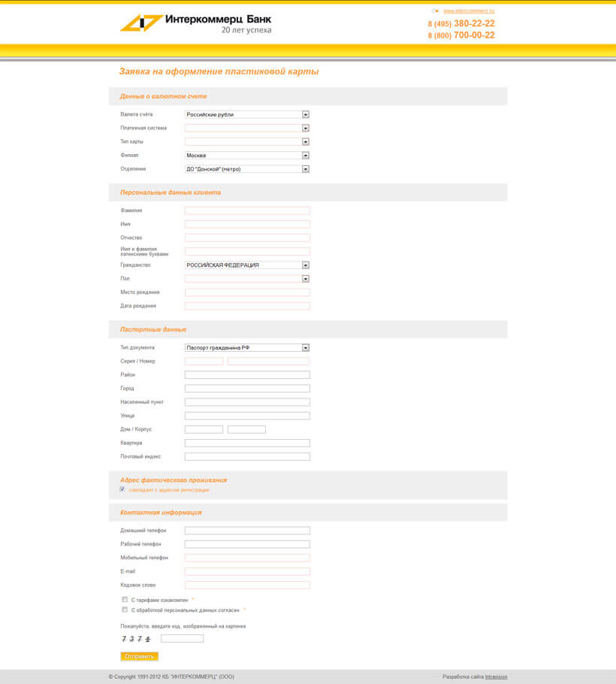This screenshot has width=616, height=684.
Task: Select the Населенный пункт field
Action: tap(247, 402)
